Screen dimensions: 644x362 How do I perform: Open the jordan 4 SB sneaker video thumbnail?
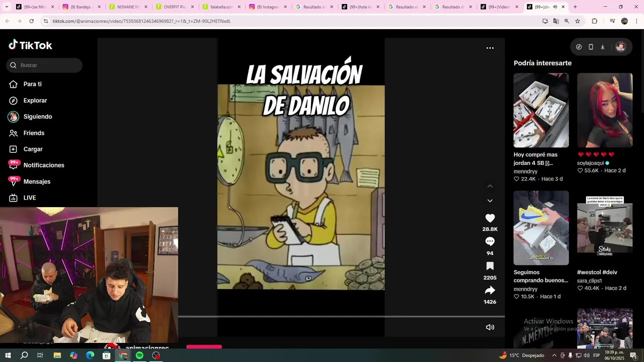click(x=541, y=110)
